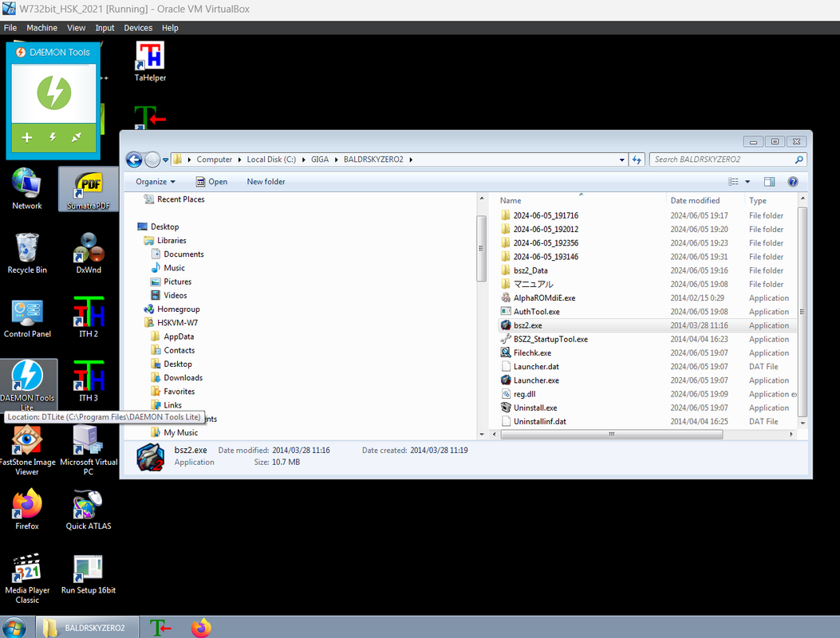Click Firefox icon in the taskbar
This screenshot has height=638, width=840.
pos(202,628)
